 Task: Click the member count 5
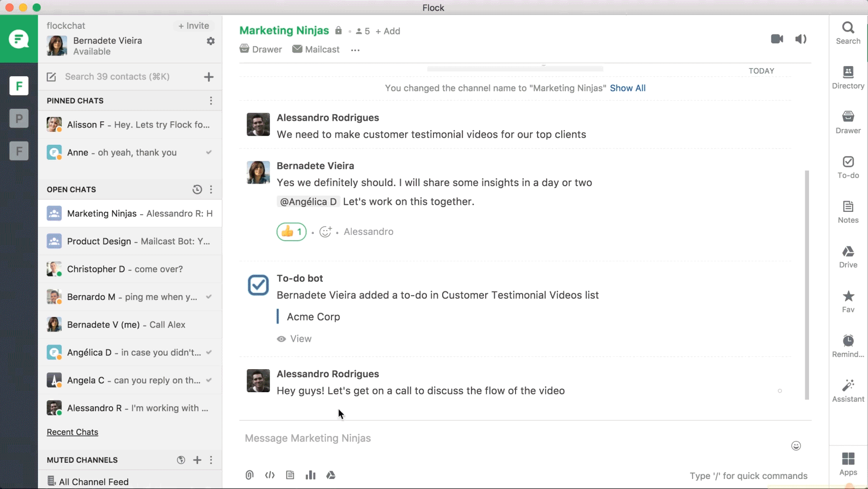[x=363, y=31]
